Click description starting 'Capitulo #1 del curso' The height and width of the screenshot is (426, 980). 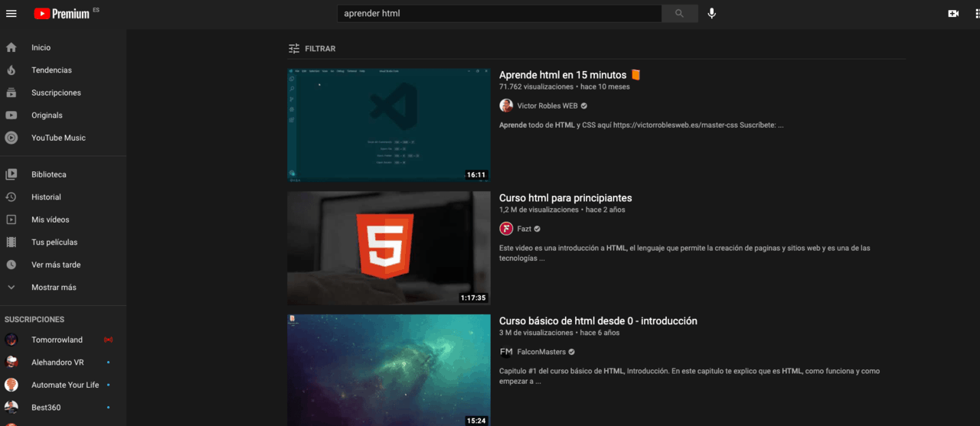point(689,376)
